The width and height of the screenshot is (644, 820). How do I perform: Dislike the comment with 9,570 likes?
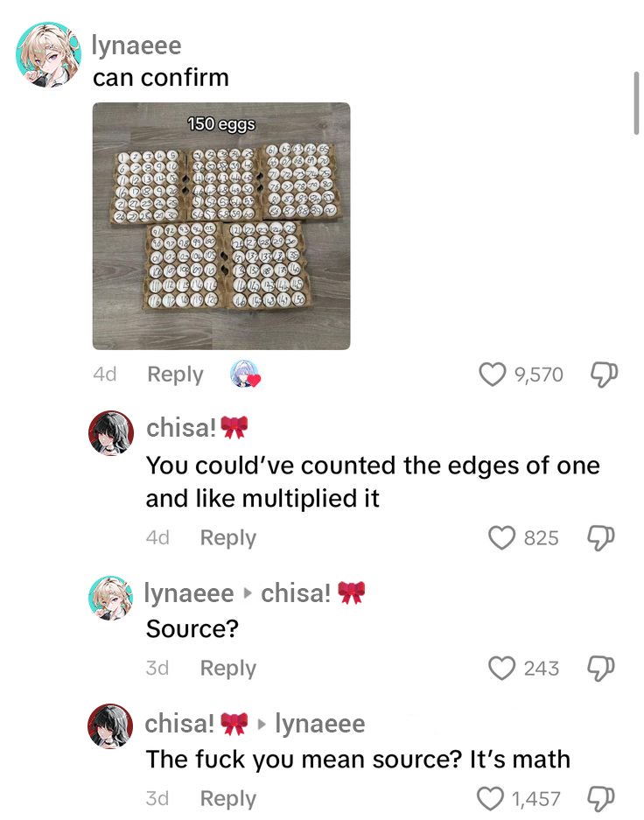click(x=604, y=375)
